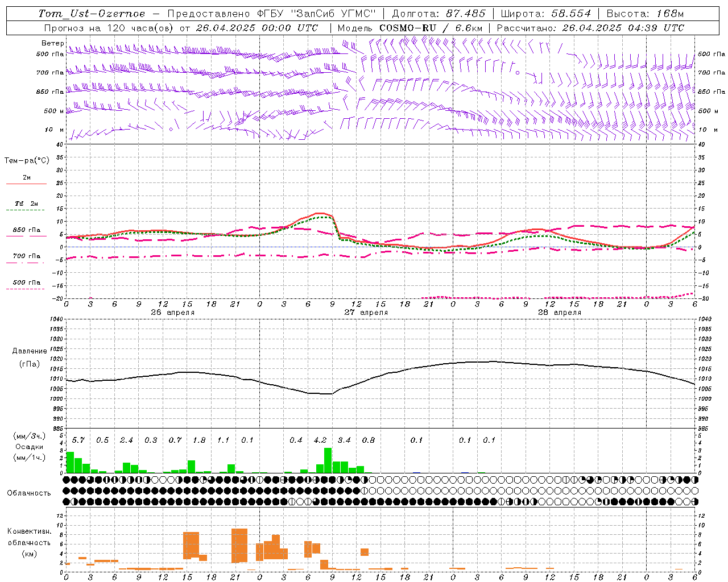Image resolution: width=728 pixels, height=582 pixels.
Task: Click the "Конвективн." convective cloud label
Action: (x=29, y=531)
